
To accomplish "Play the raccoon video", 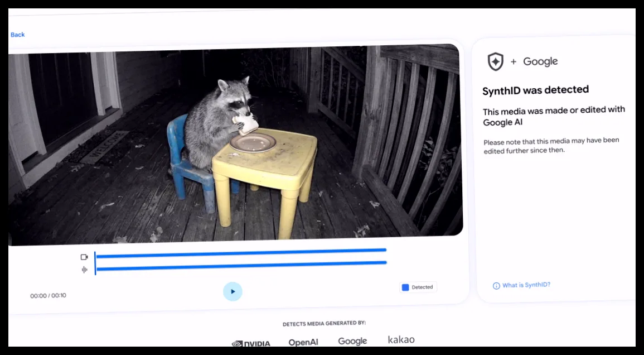I will coord(233,291).
